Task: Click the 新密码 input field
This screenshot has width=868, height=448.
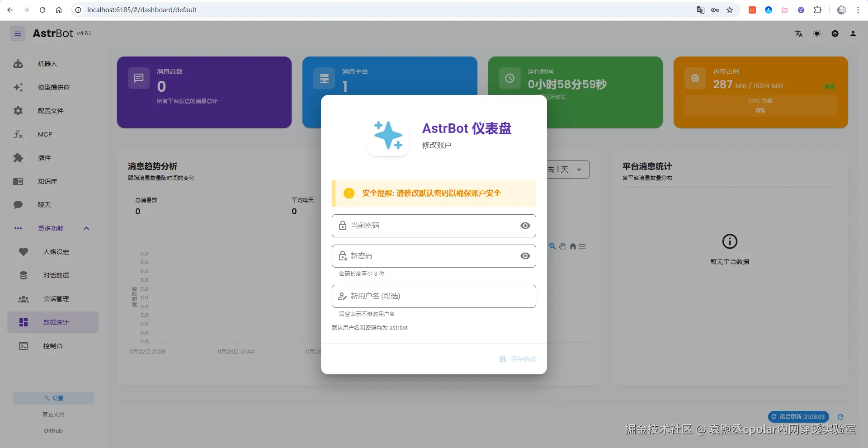Action: [434, 256]
